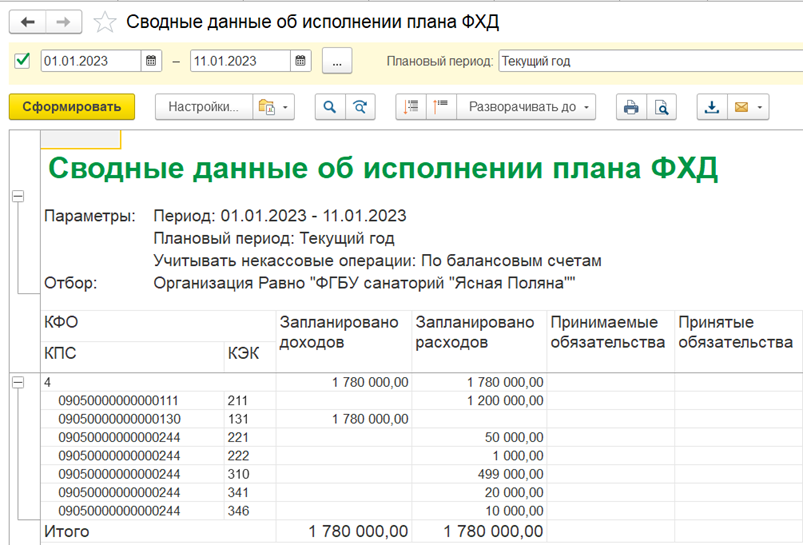Open the report variants folder dropdown
Image resolution: width=803 pixels, height=545 pixels.
pos(273,107)
